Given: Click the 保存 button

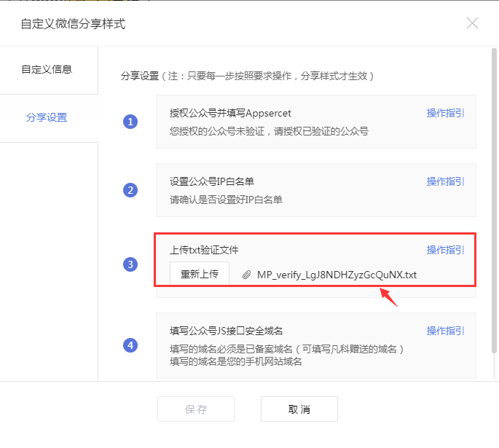Looking at the screenshot, I should click(196, 409).
